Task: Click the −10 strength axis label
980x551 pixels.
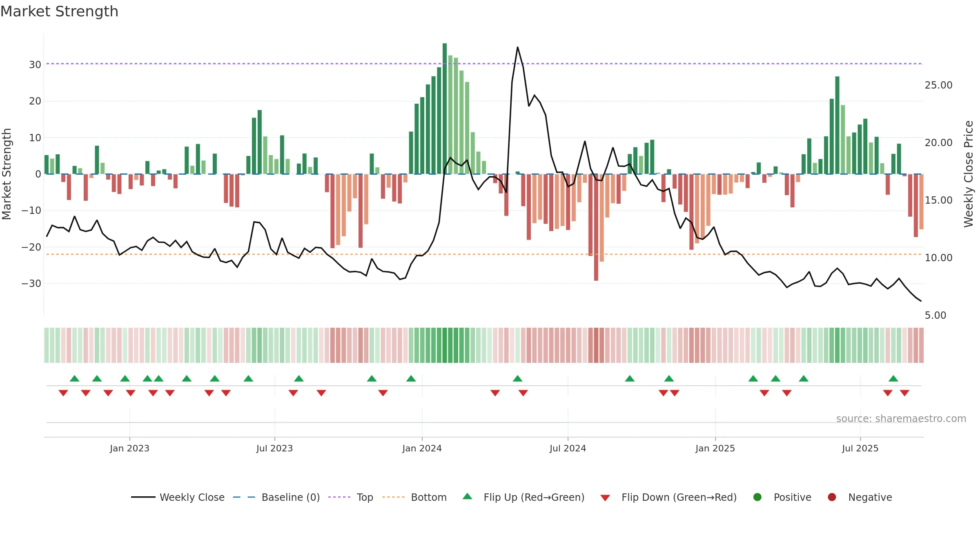Action: click(31, 210)
